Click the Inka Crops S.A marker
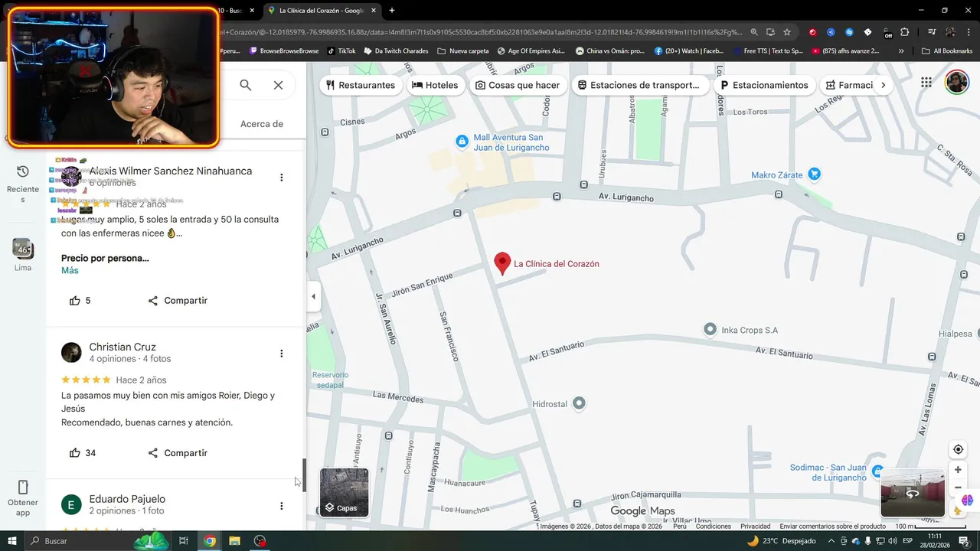Viewport: 980px width, 551px height. pyautogui.click(x=710, y=329)
